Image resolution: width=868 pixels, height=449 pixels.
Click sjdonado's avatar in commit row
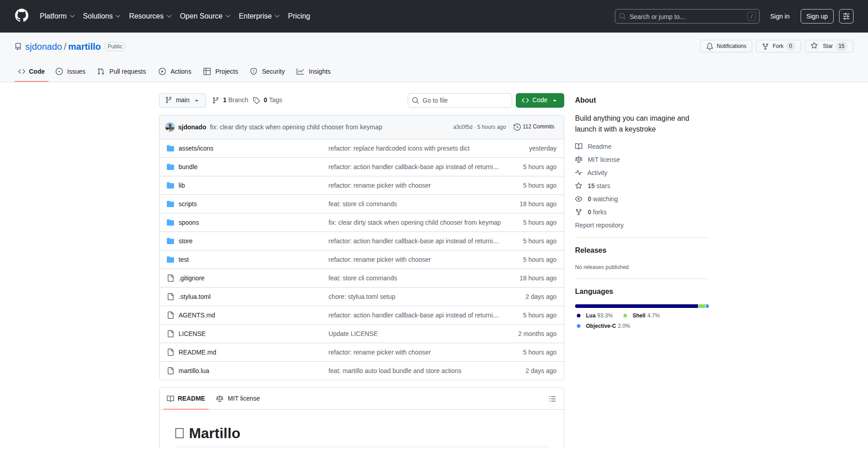pos(170,127)
